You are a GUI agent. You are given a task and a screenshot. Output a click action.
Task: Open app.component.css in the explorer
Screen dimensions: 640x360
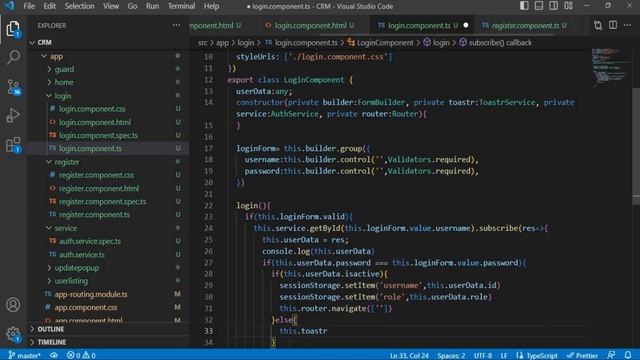[x=108, y=307]
